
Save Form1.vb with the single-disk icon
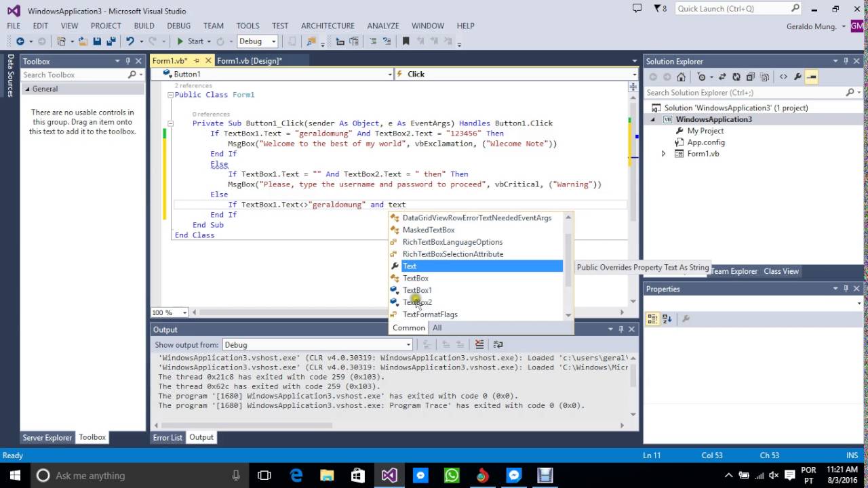[x=97, y=41]
